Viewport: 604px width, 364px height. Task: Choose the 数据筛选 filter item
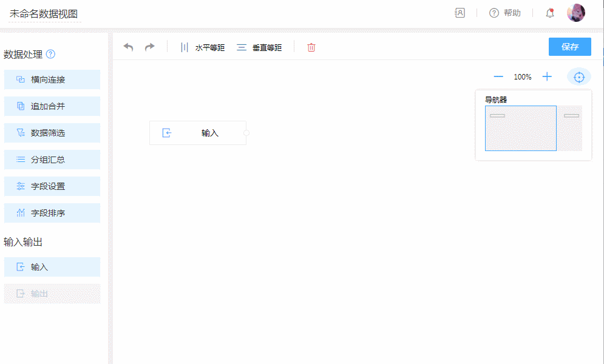(52, 133)
